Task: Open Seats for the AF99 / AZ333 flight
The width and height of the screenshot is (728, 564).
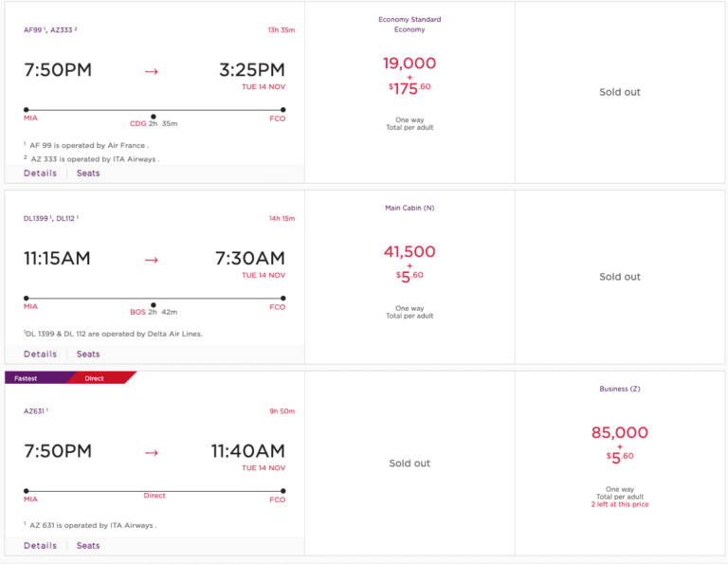Action: tap(88, 173)
